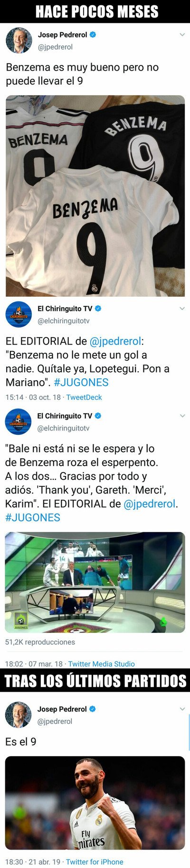
Task: Expand options chevron on 07 mar. 18 tweet
Action: pos(182,416)
